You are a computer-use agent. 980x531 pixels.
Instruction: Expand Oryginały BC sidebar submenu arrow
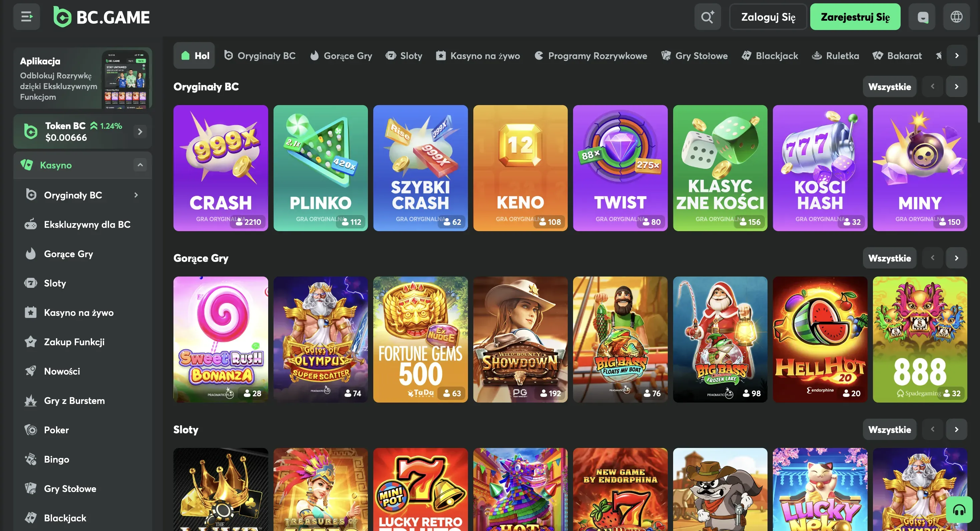[x=136, y=195]
